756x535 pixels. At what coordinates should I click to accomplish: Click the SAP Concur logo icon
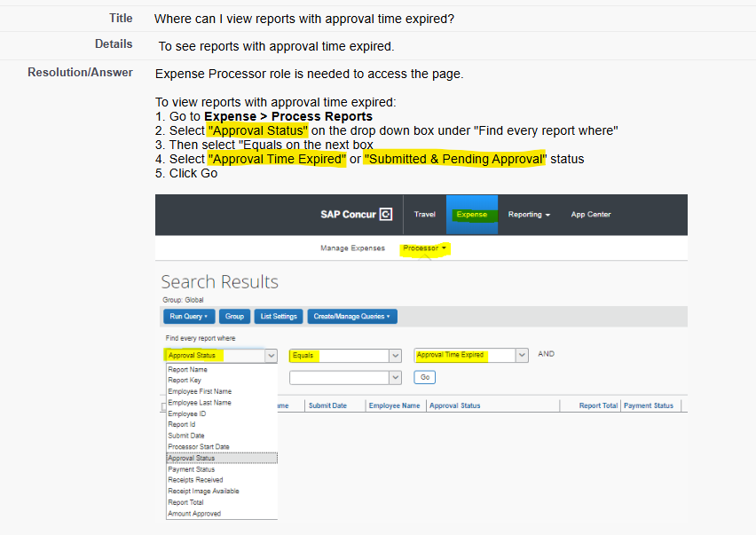[386, 214]
